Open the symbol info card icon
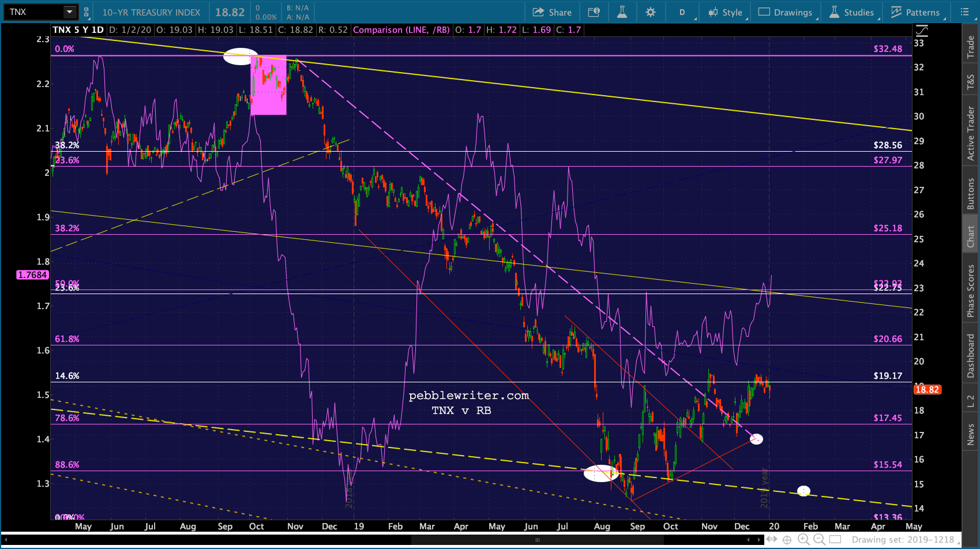980x549 pixels. [594, 12]
